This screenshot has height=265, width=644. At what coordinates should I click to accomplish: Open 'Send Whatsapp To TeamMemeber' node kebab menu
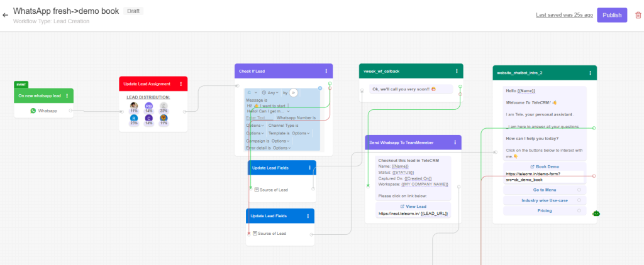(x=455, y=143)
